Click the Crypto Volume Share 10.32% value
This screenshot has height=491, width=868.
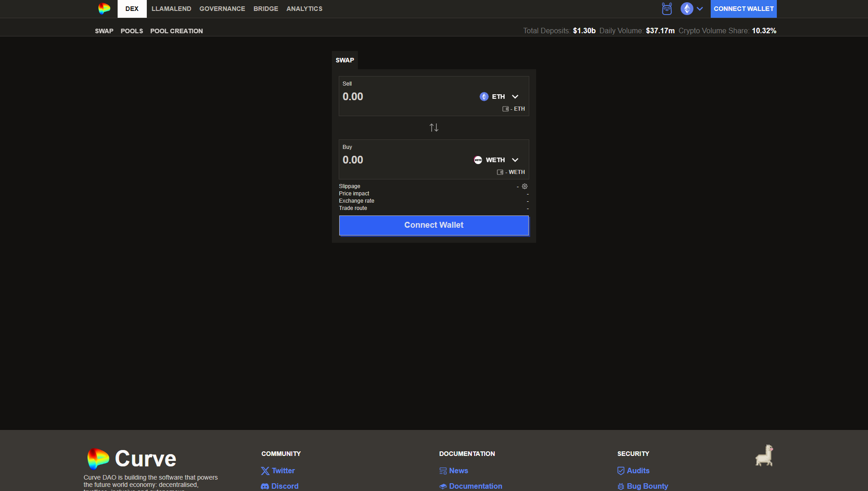[764, 31]
